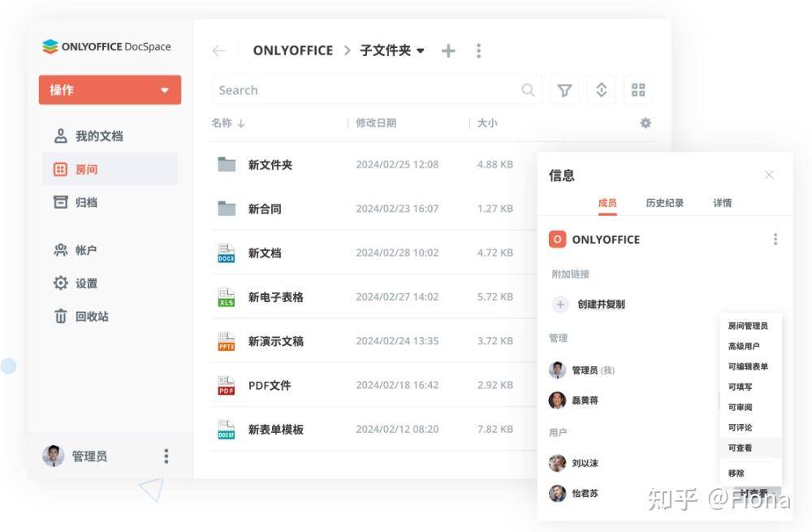
Task: Sort by 大小 column header
Action: (487, 123)
